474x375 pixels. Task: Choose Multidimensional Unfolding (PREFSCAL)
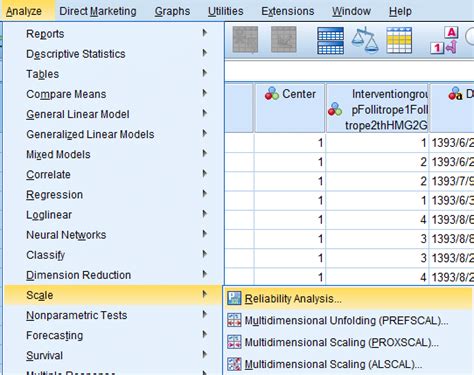349,320
